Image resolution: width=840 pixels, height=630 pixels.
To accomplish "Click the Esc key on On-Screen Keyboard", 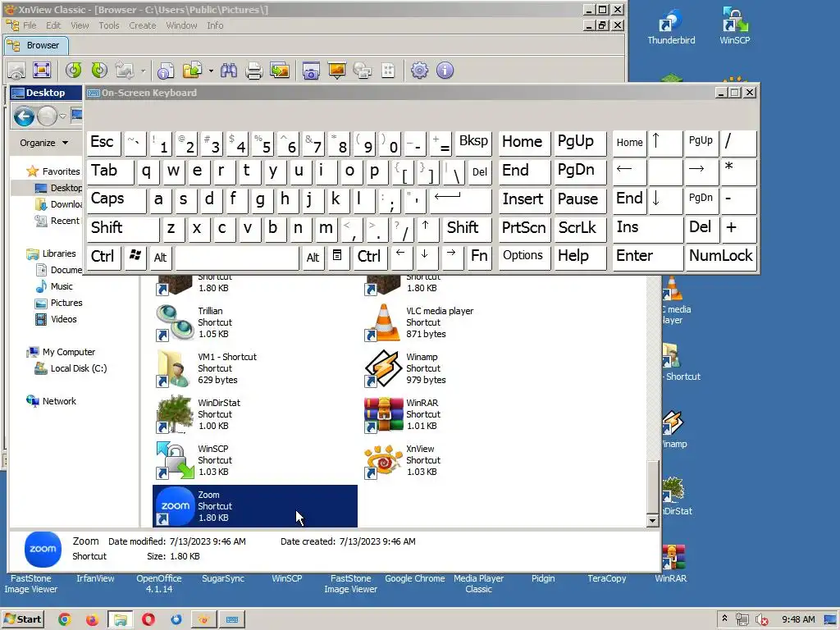I will pyautogui.click(x=103, y=143).
